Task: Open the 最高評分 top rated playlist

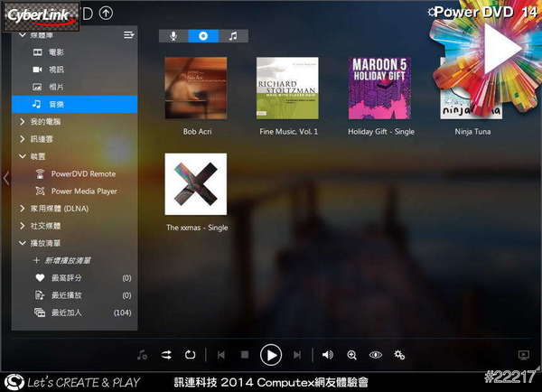Action: (75, 278)
